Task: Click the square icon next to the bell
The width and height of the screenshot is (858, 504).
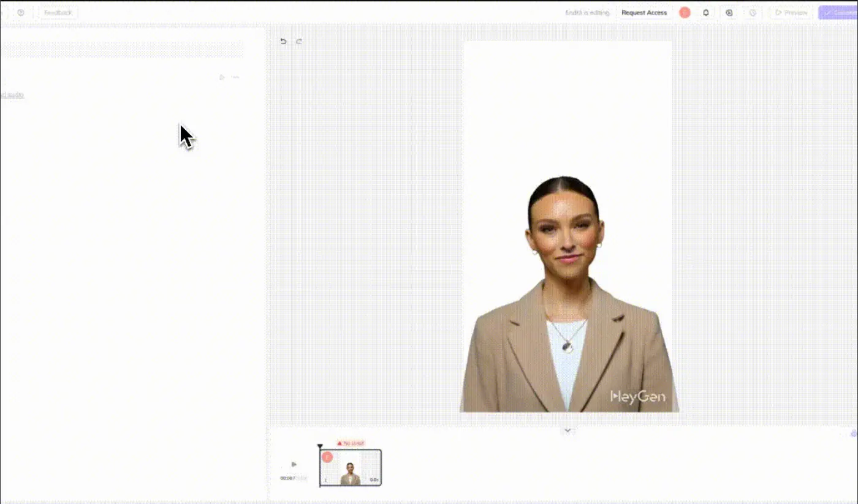Action: [x=729, y=13]
